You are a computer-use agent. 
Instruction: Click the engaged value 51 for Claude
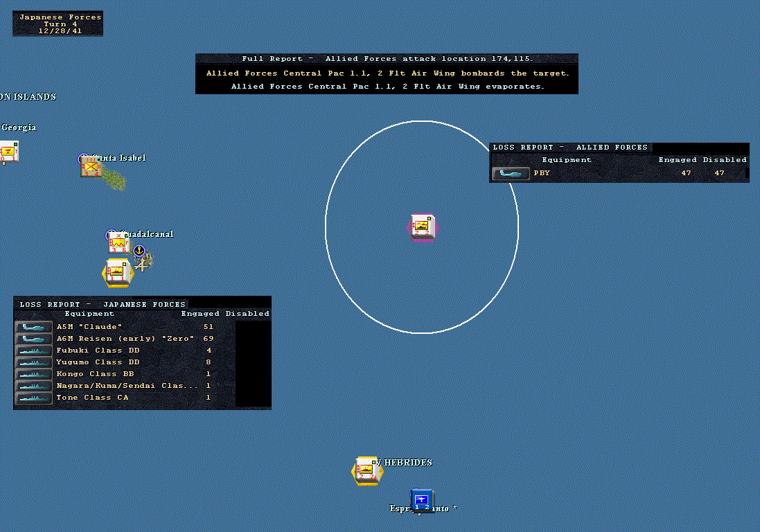(x=209, y=326)
